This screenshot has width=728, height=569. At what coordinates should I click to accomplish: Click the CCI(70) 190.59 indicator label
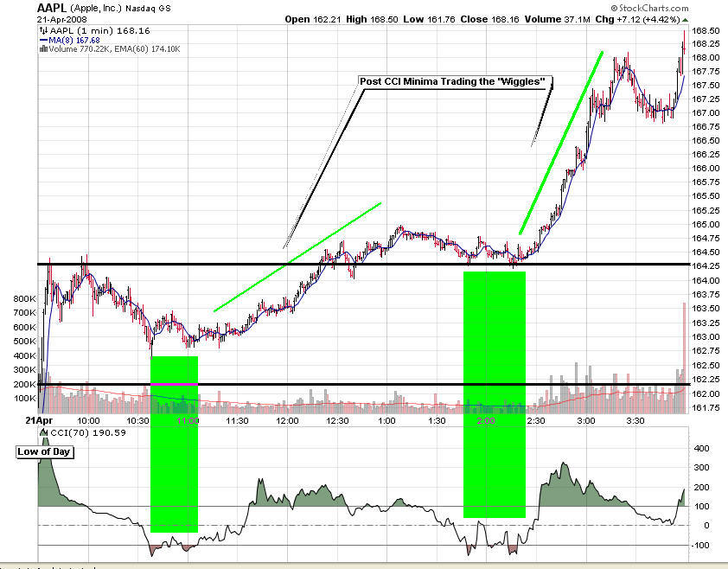87,433
